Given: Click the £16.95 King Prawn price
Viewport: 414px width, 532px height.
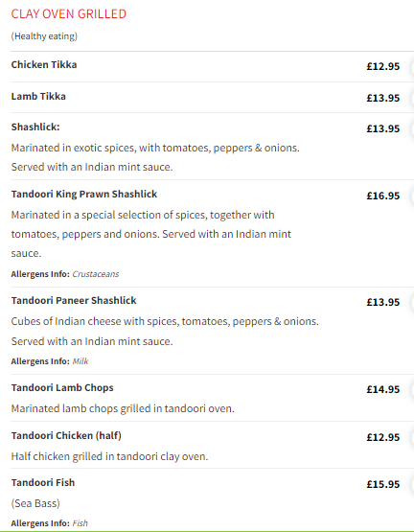Looking at the screenshot, I should [383, 196].
